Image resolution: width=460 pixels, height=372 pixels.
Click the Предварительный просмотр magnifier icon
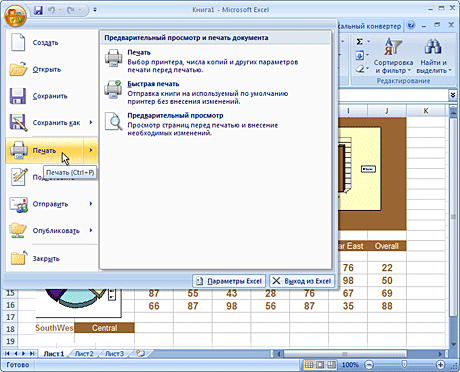pyautogui.click(x=114, y=121)
